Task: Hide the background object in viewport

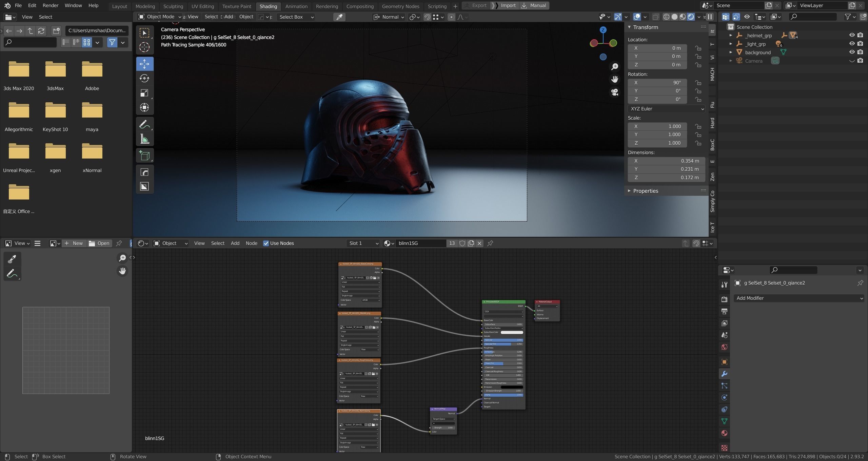Action: 852,52
